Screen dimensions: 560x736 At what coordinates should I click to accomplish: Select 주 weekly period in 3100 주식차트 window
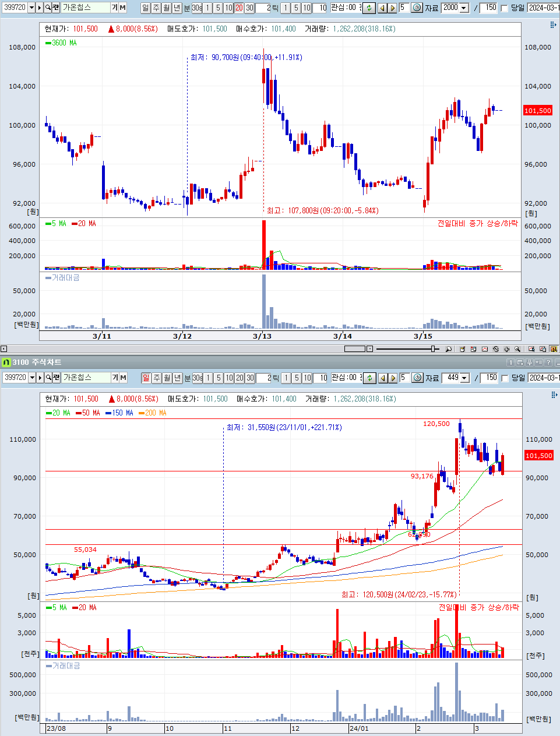(156, 378)
